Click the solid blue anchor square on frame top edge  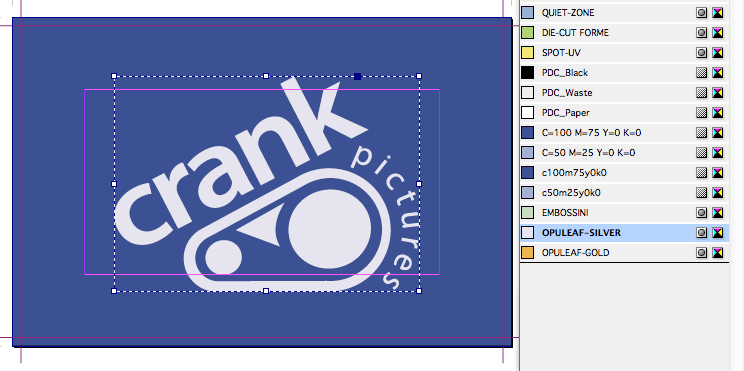pos(358,76)
